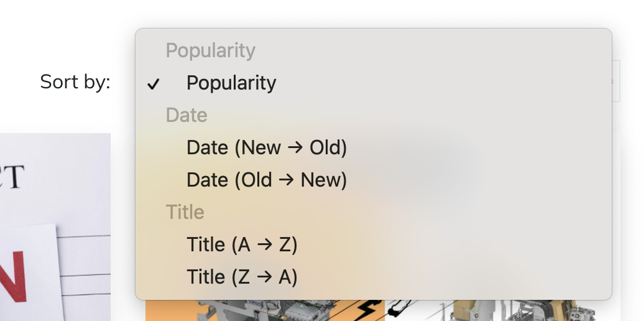Open the paper document thumbnail on left

55,227
